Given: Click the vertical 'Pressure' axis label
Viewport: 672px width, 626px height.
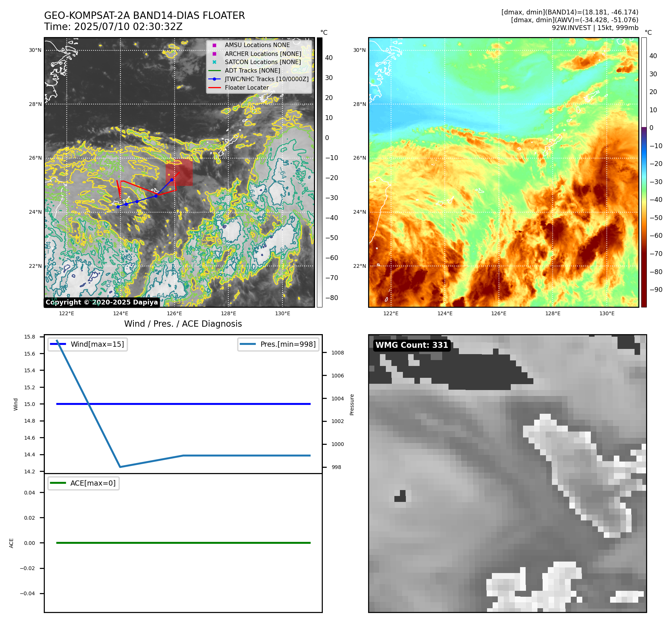Looking at the screenshot, I should click(x=352, y=404).
